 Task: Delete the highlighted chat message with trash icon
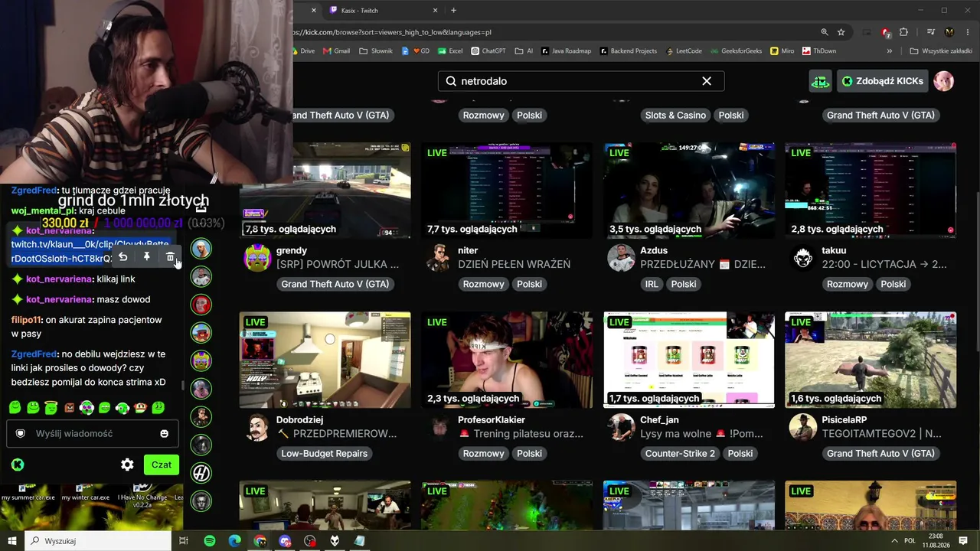[x=170, y=257]
